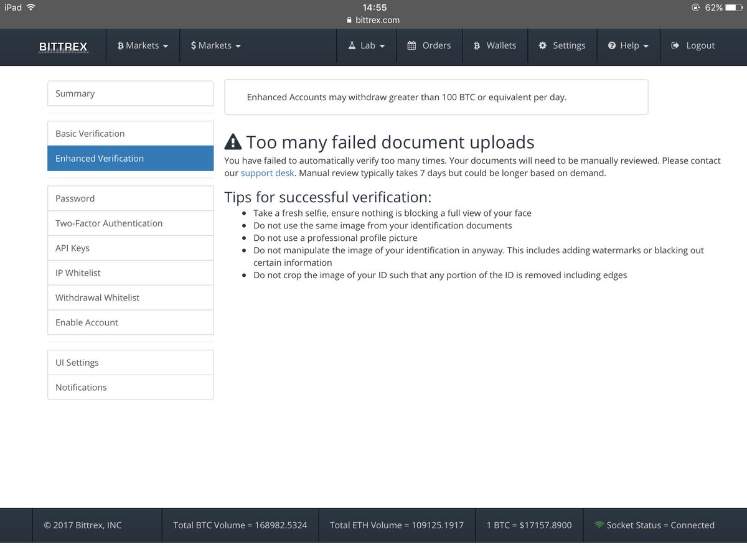Expand the Help dropdown caret
The height and width of the screenshot is (560, 747).
(x=646, y=46)
